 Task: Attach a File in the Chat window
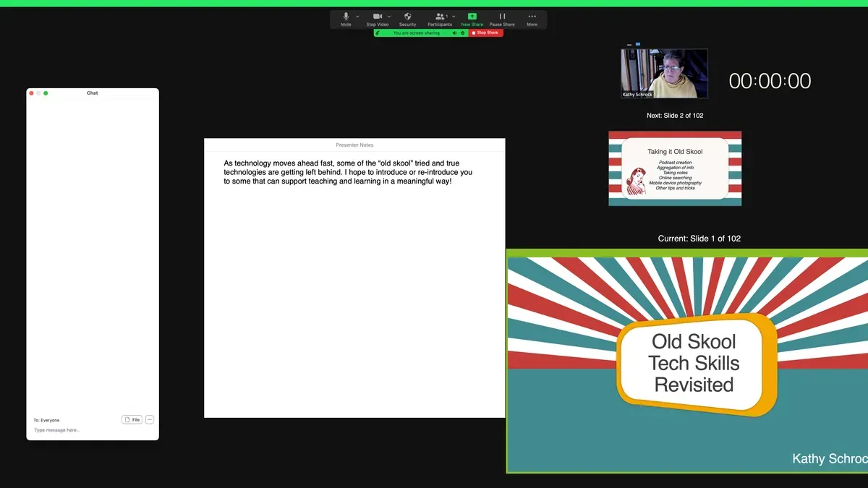tap(132, 419)
